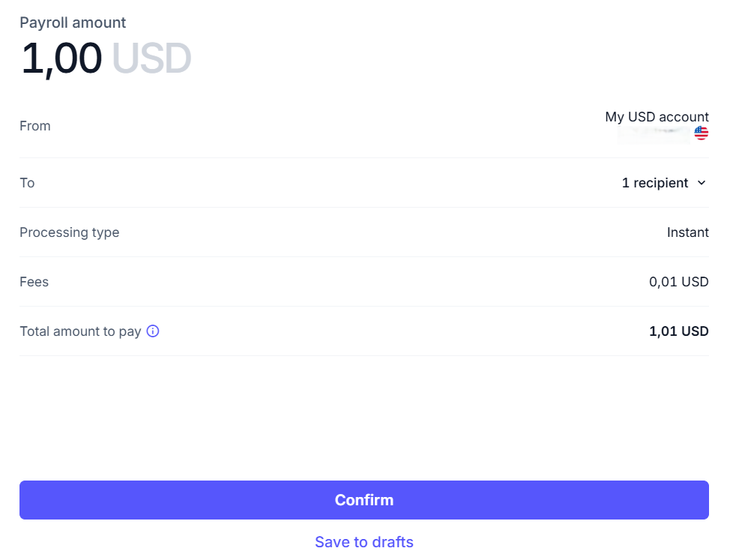751x560 pixels.
Task: Click the US flag icon under My USD account
Action: point(702,133)
